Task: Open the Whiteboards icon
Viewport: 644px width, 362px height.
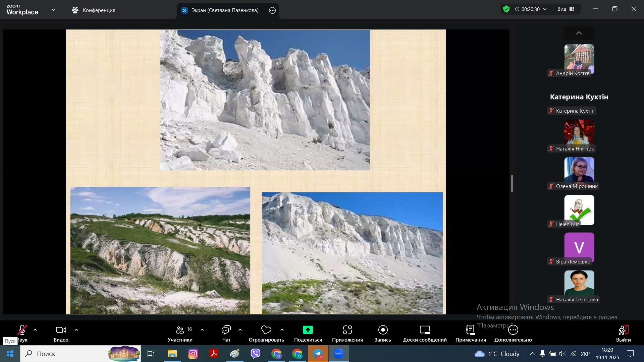Action: tap(425, 330)
